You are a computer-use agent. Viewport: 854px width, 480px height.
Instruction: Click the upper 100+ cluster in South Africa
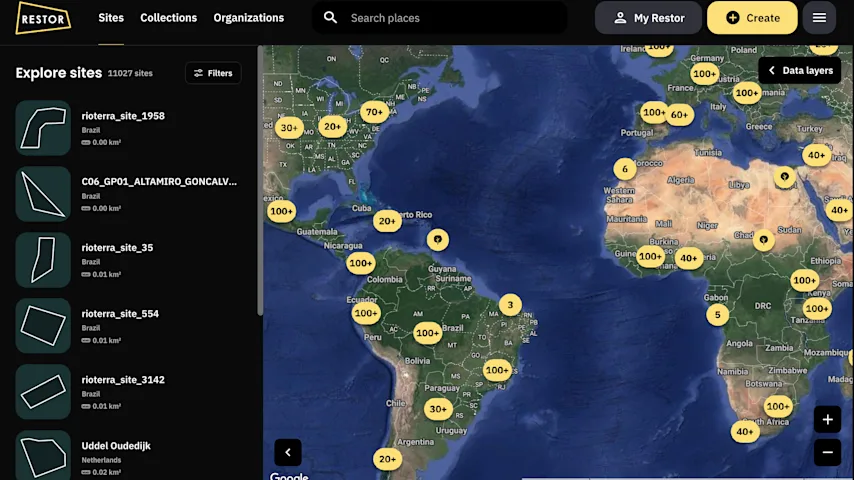[778, 406]
